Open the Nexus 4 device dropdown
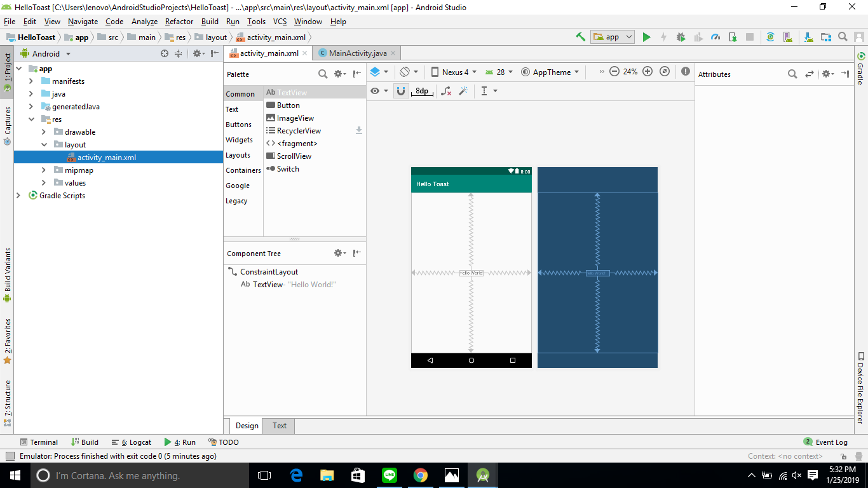This screenshot has width=868, height=488. point(452,72)
